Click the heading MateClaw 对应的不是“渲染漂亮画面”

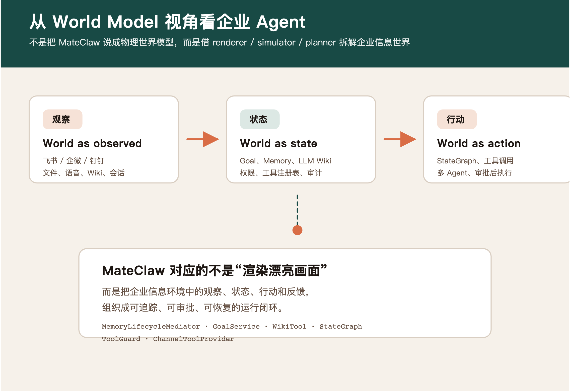(x=215, y=271)
